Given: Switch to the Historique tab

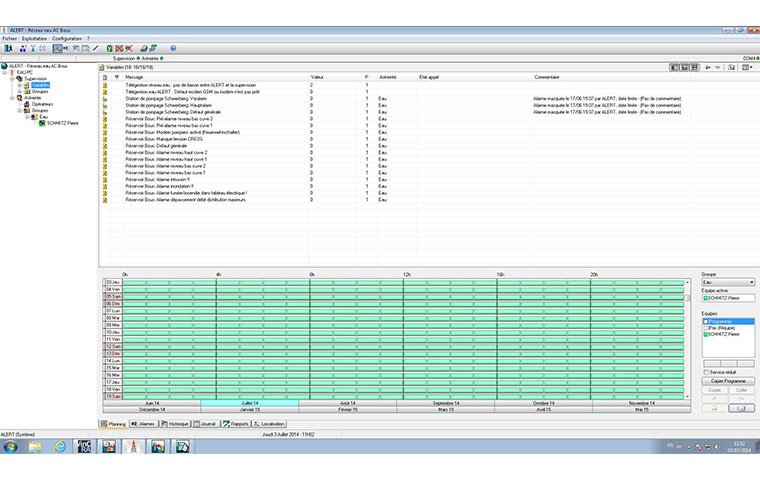Looking at the screenshot, I should click(175, 424).
